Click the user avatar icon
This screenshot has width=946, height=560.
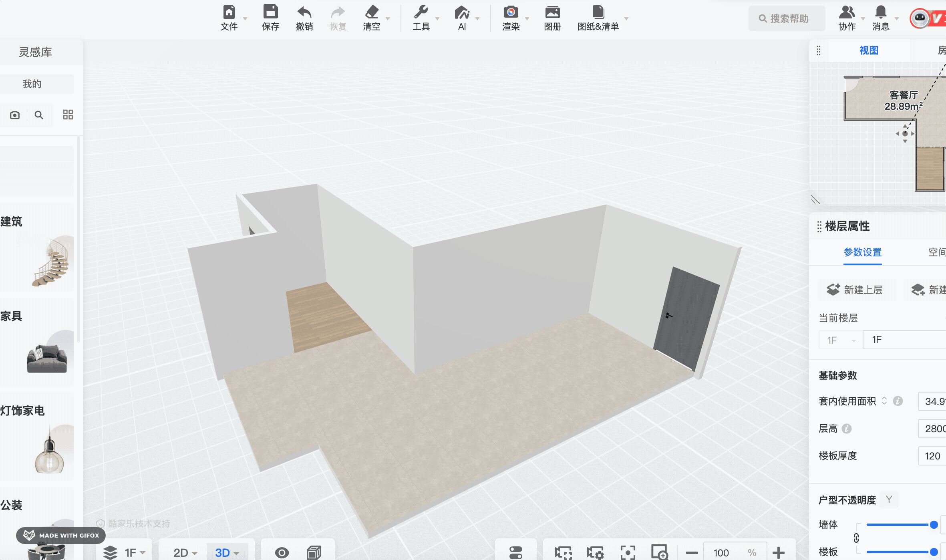pyautogui.click(x=920, y=18)
